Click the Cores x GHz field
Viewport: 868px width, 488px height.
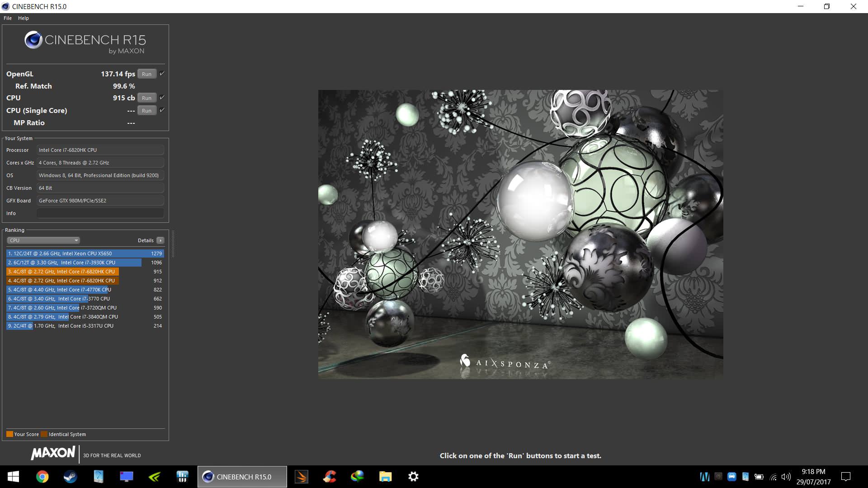tap(100, 163)
